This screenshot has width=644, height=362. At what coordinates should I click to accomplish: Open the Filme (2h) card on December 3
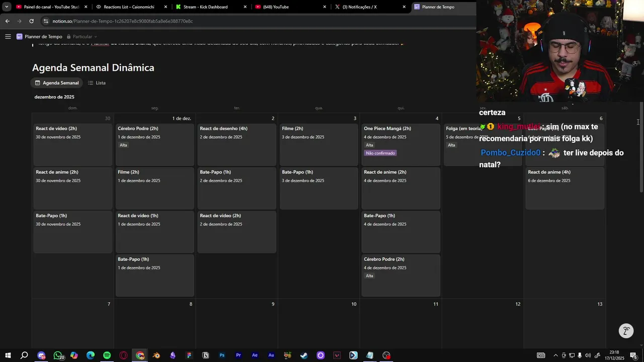click(x=319, y=144)
